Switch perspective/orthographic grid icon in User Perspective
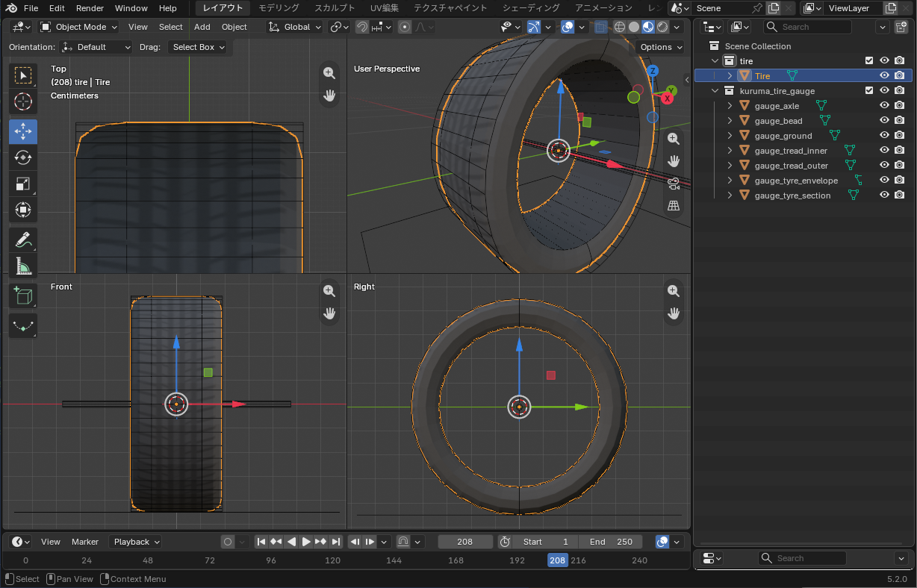Viewport: 917px width, 588px height. 674,205
